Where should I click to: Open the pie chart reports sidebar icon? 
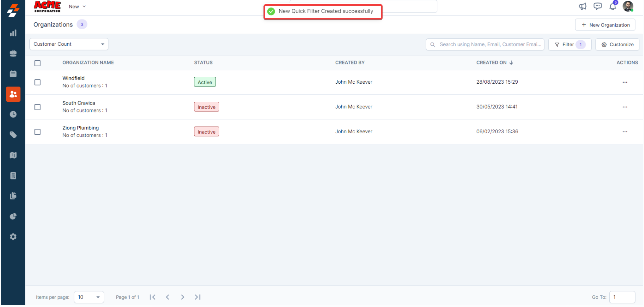(13, 216)
